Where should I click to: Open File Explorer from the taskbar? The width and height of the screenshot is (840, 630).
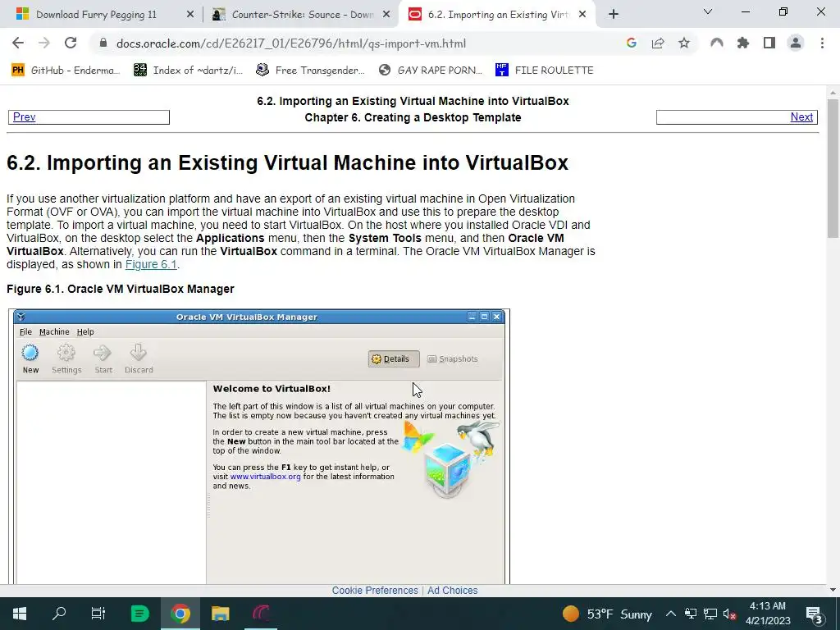coord(220,614)
